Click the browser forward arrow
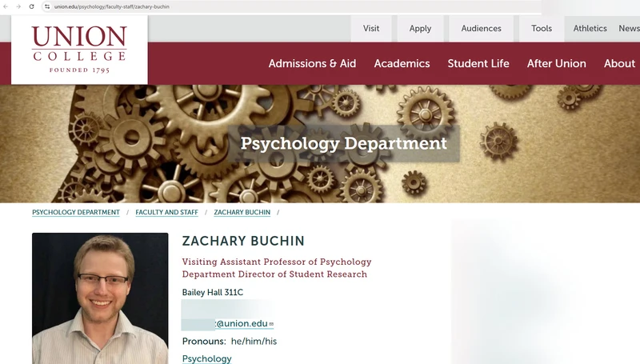The height and width of the screenshot is (364, 640). pos(18,6)
